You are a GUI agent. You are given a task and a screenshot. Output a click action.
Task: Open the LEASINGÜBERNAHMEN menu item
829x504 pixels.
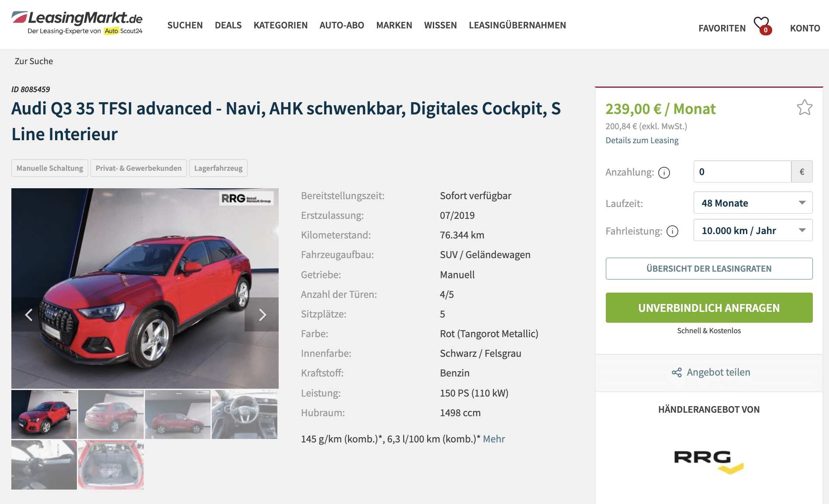517,25
